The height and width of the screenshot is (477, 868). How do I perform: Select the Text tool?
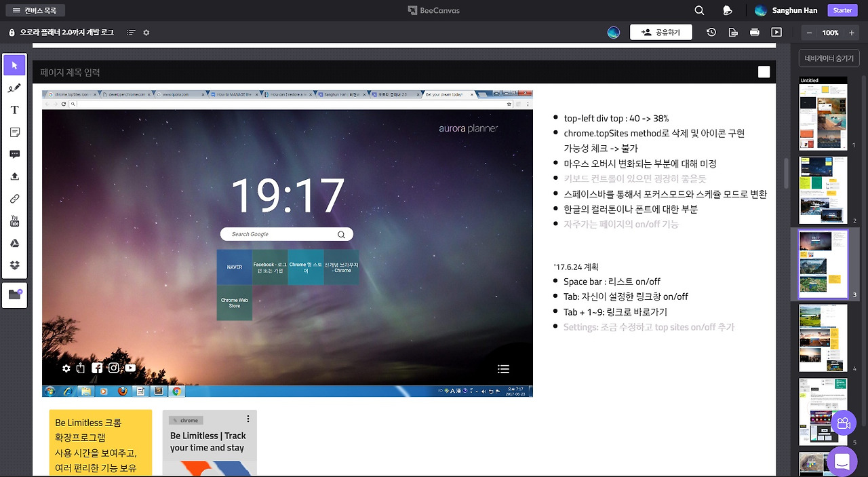(14, 110)
